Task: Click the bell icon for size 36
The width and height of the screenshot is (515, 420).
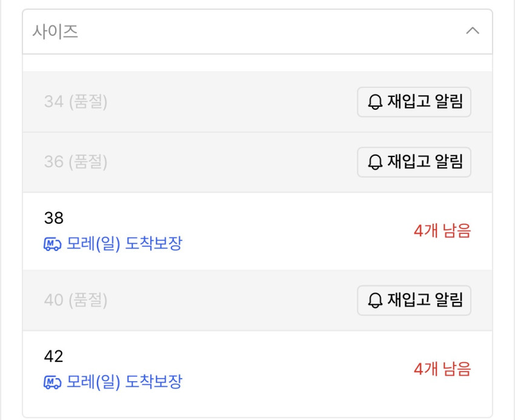Action: pos(376,162)
